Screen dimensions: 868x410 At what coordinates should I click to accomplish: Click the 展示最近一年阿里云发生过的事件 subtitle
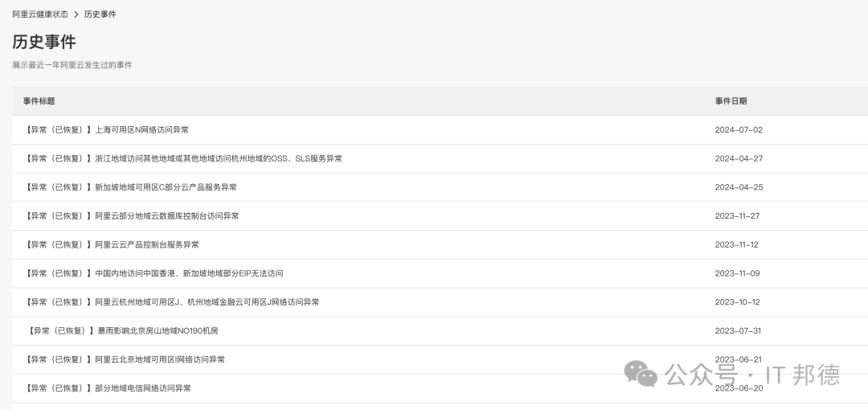(72, 65)
